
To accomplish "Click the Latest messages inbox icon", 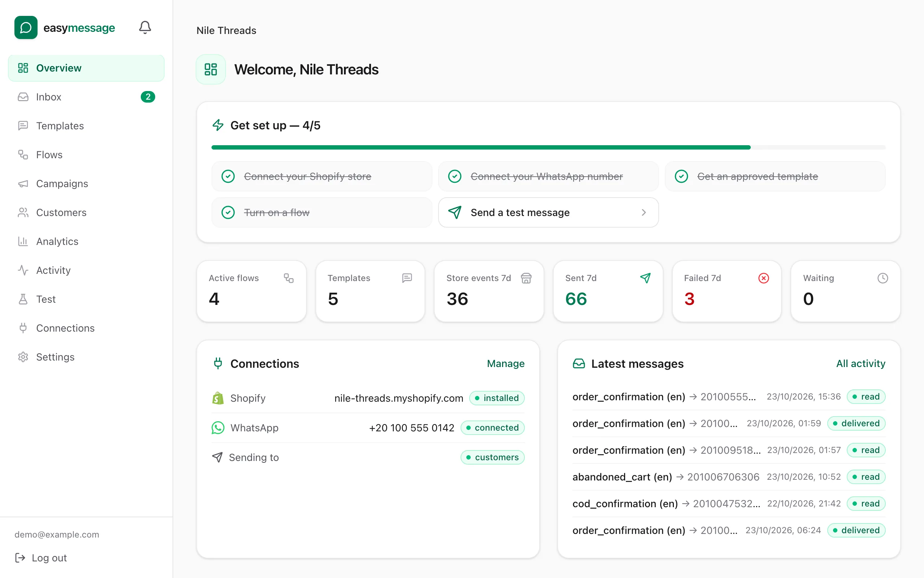I will [579, 363].
